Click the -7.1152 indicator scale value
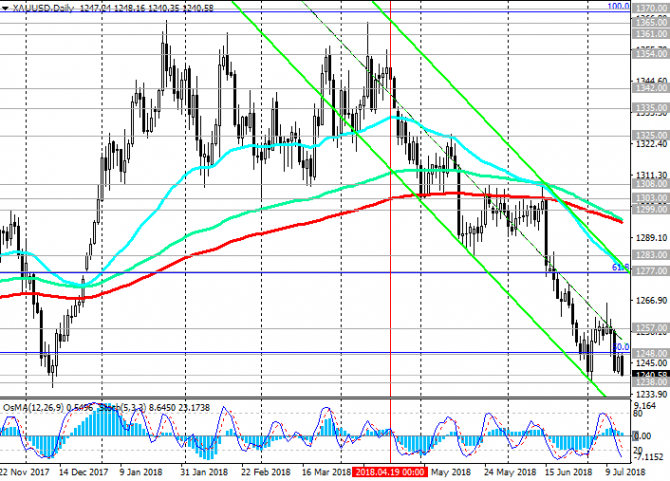The image size is (670, 481). 649,457
